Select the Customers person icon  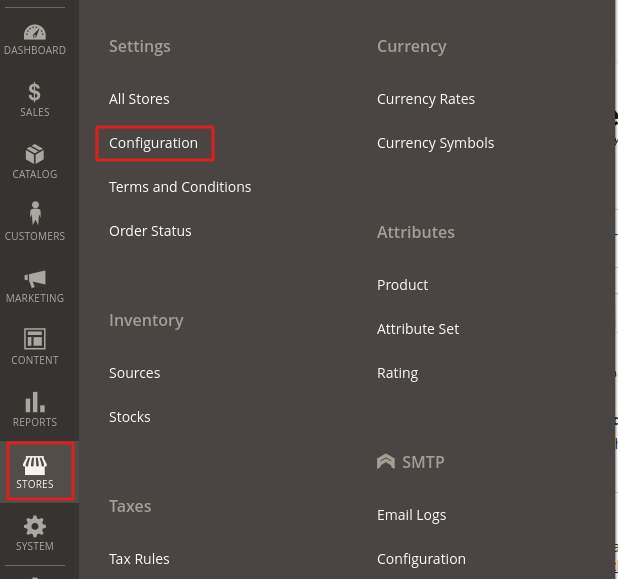35,215
